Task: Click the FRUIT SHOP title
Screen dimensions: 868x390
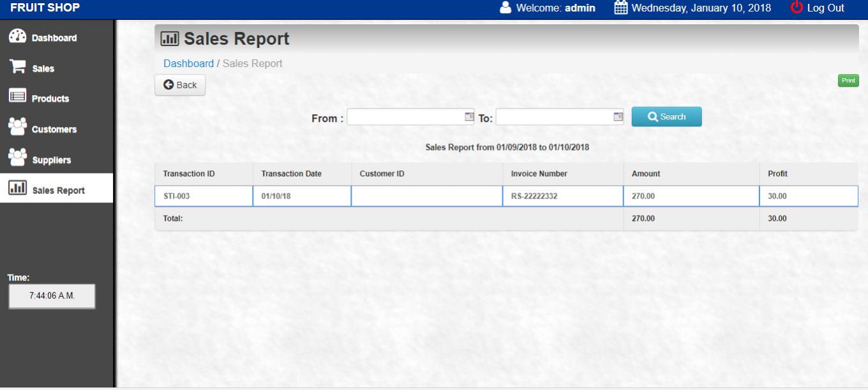Action: point(45,8)
